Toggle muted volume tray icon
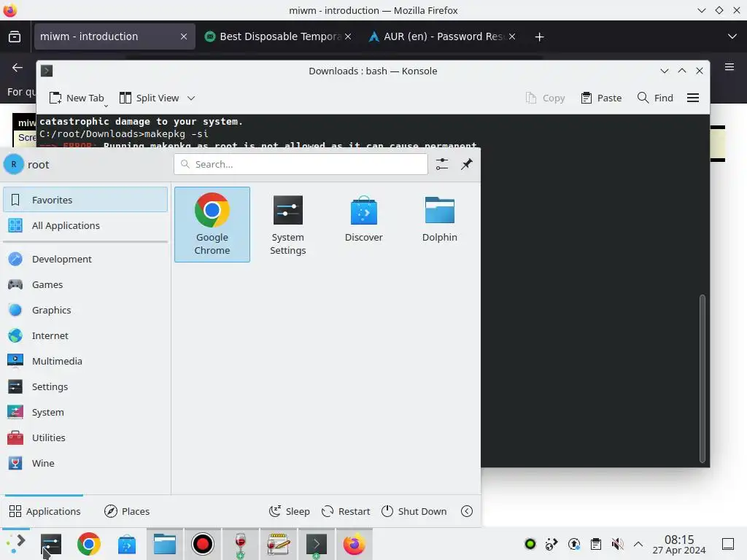 pos(617,544)
